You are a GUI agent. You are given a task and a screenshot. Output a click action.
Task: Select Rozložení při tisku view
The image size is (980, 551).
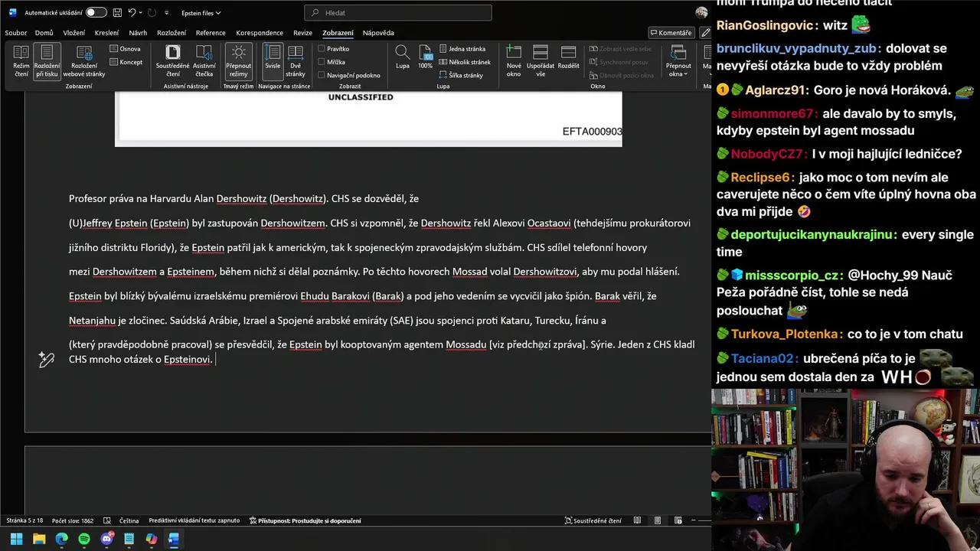click(x=47, y=61)
